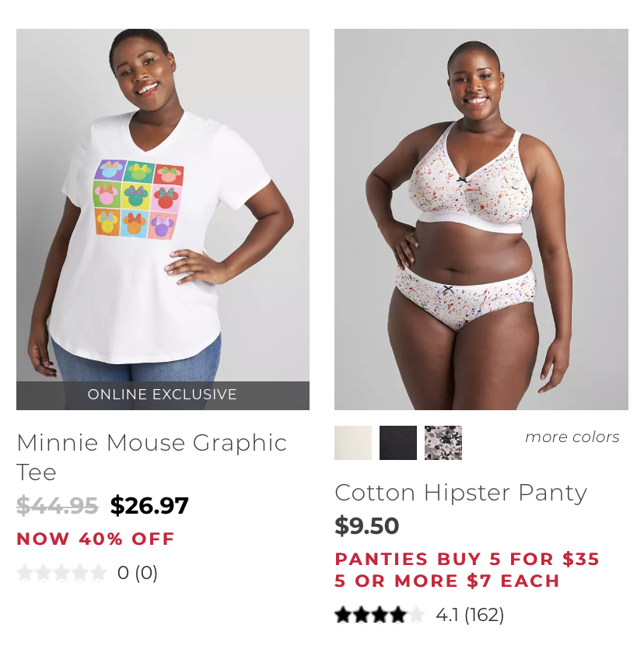Open the Cotton Hipster Panty title link
The width and height of the screenshot is (644, 646).
pos(460,493)
